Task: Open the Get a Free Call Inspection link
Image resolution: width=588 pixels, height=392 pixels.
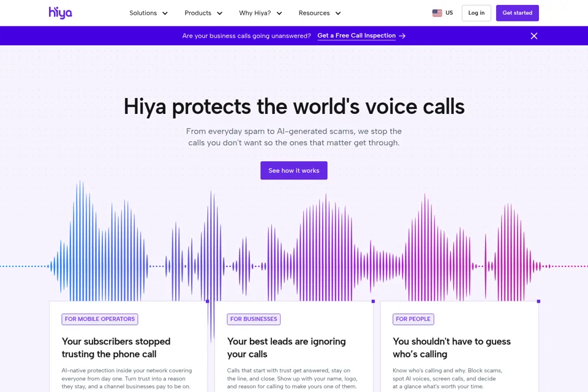Action: coord(356,36)
